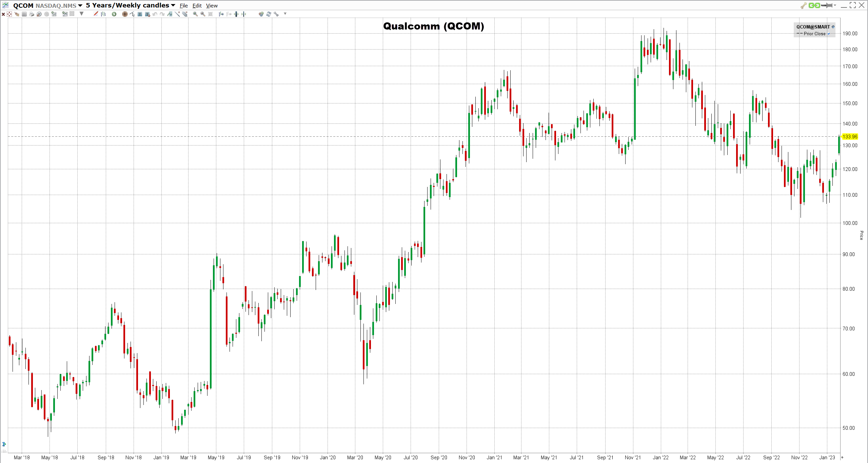The height and width of the screenshot is (463, 868).
Task: Click the redo arrow icon
Action: [162, 14]
